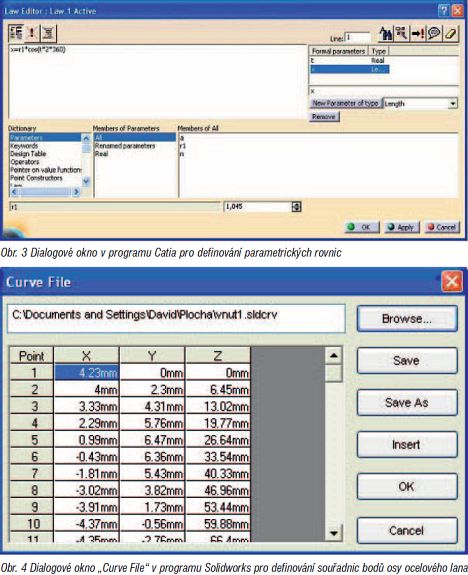This screenshot has width=468, height=575.
Task: Click the Dictionary list scroll down arrow
Action: click(86, 180)
